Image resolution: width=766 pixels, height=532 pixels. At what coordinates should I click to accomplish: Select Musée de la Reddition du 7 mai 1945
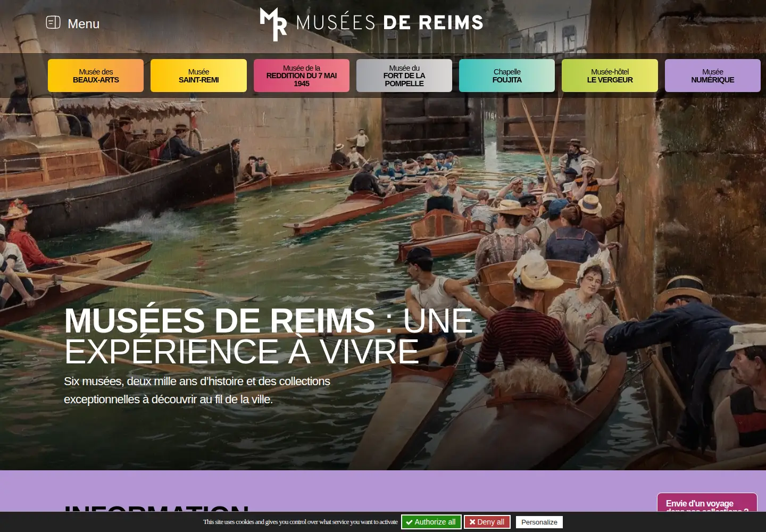pos(302,76)
